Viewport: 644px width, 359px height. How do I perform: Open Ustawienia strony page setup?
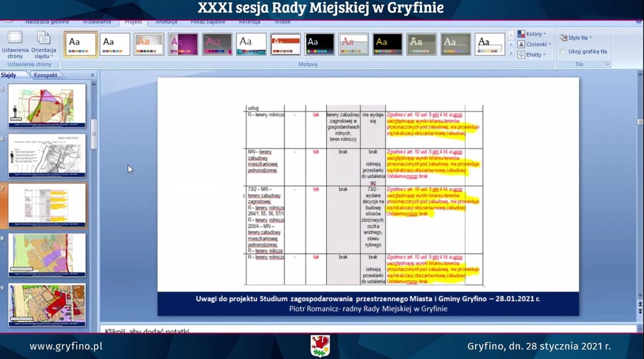point(15,45)
